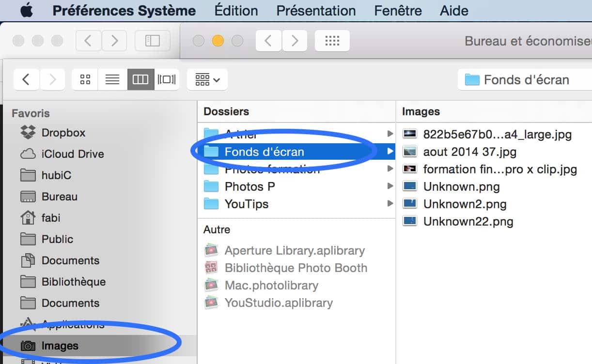The height and width of the screenshot is (364, 592).
Task: Select the Unknown2.png file
Action: click(465, 204)
